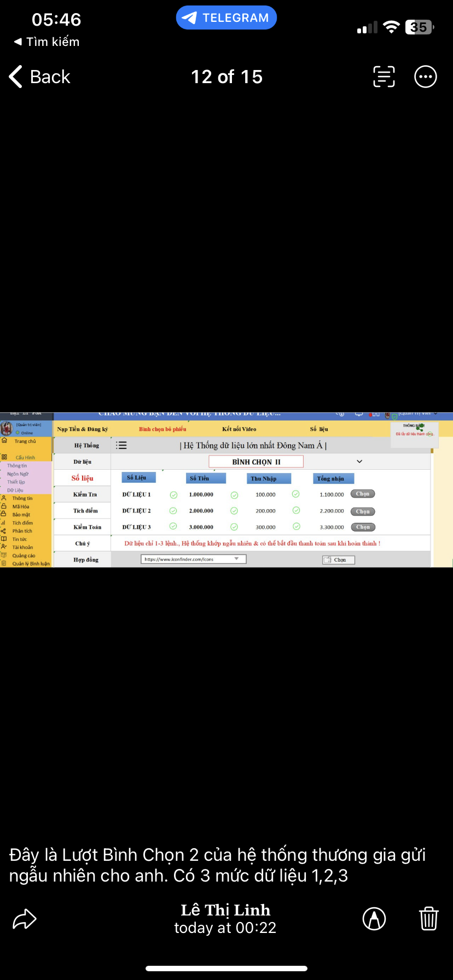Tap the Back arrow button
Image resolution: width=453 pixels, height=980 pixels.
coord(39,77)
